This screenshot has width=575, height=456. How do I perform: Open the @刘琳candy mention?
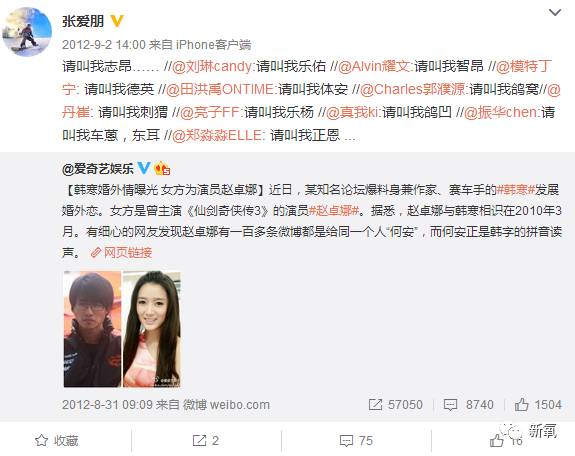click(x=212, y=66)
